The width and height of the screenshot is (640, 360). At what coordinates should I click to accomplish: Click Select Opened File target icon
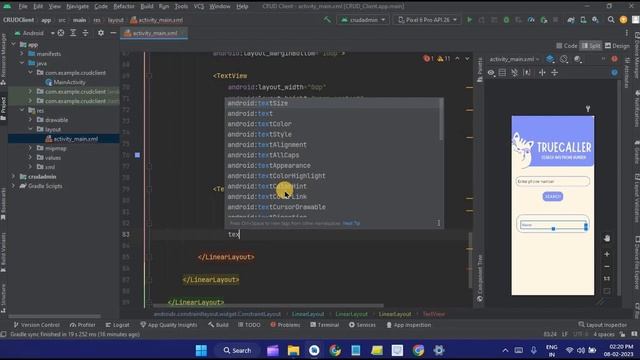tap(61, 33)
